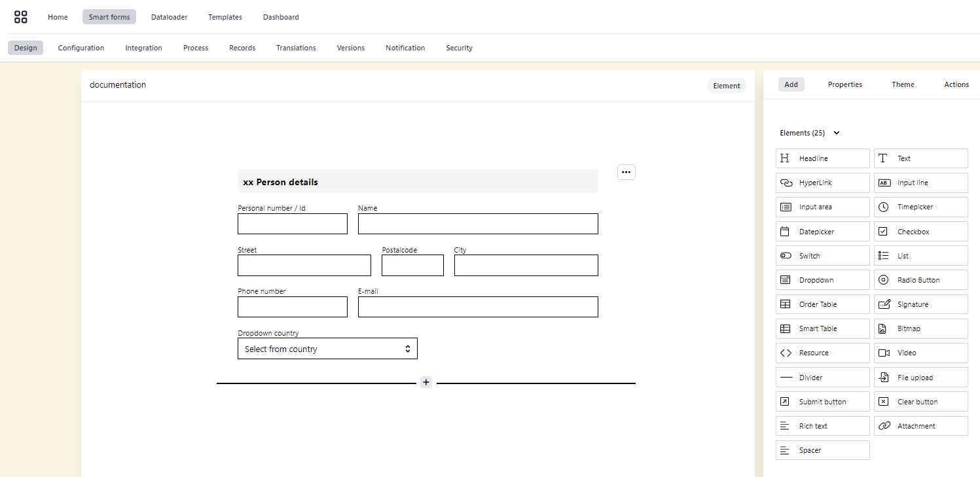
Task: Add a Signature element to the form
Action: tap(920, 304)
